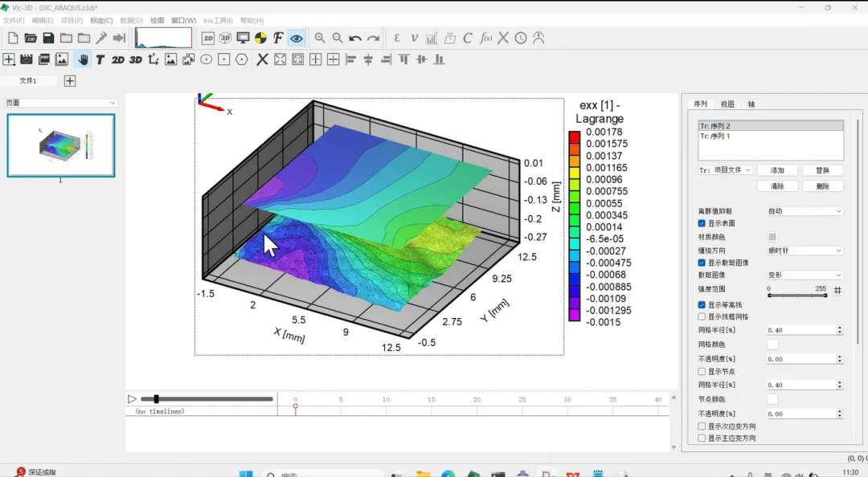Open the 窗口(W) menu
Image resolution: width=868 pixels, height=477 pixels.
click(x=183, y=20)
